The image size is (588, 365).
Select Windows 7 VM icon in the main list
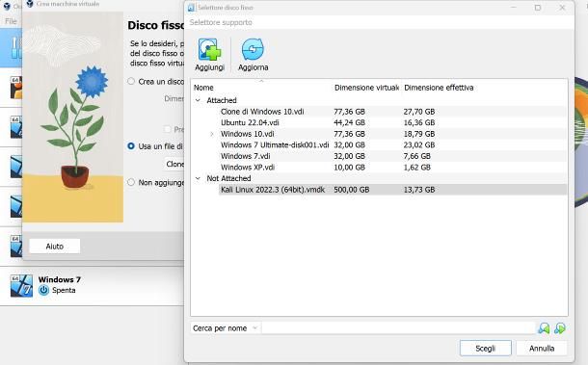(21, 286)
